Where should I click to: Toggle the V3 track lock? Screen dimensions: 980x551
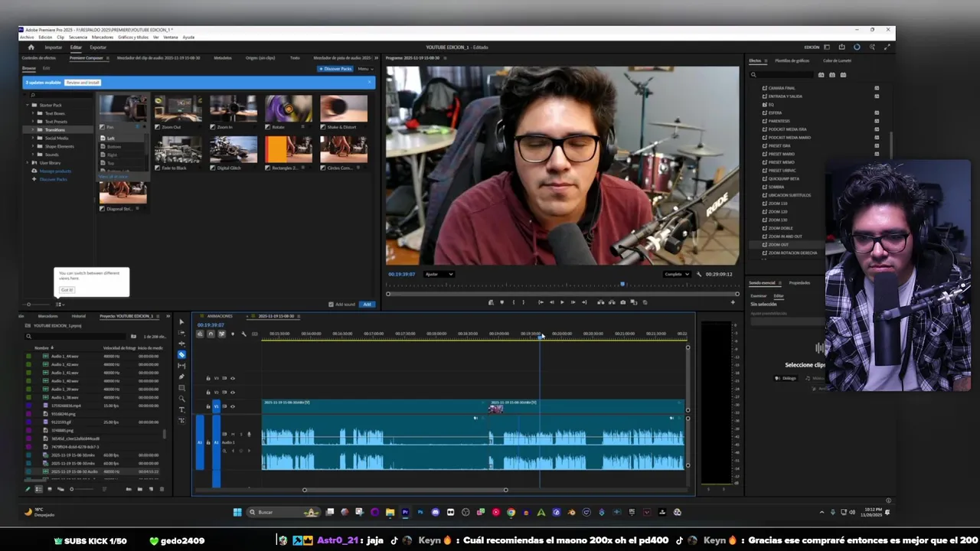[207, 378]
